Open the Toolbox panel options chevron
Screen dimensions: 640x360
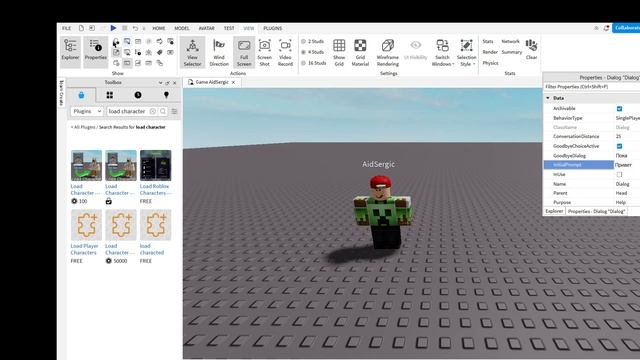coord(160,82)
